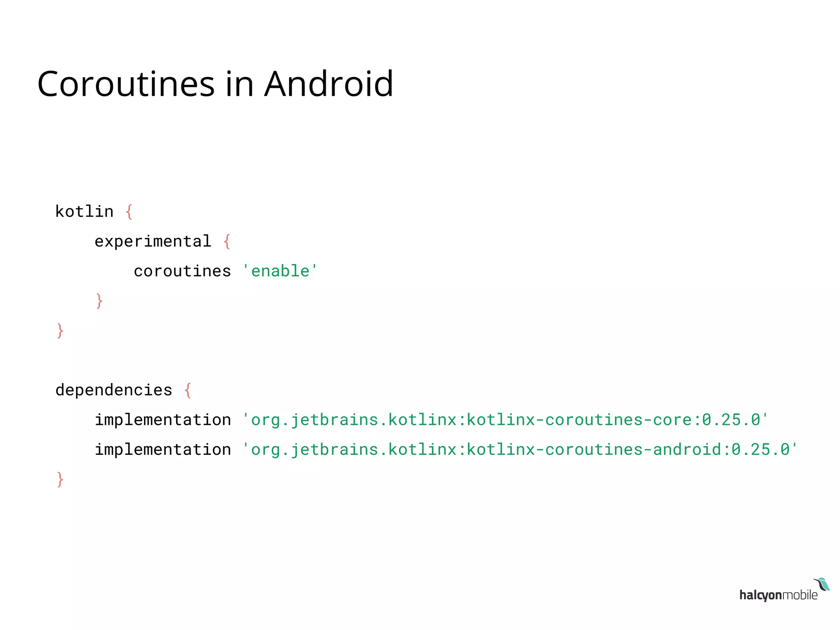Screen dimensions: 840x630
Task: Click the word 'coroutines' before 'enable'
Action: click(183, 271)
